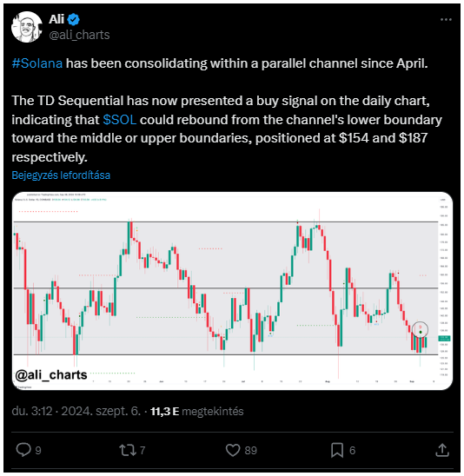Open the three-dot more options menu
464x476 pixels.
click(x=446, y=20)
